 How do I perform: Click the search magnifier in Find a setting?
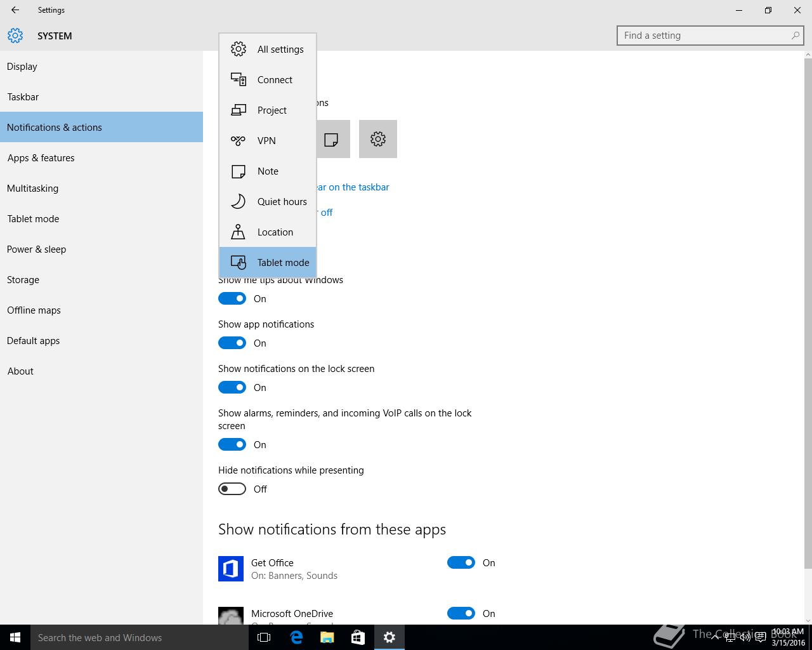click(796, 36)
